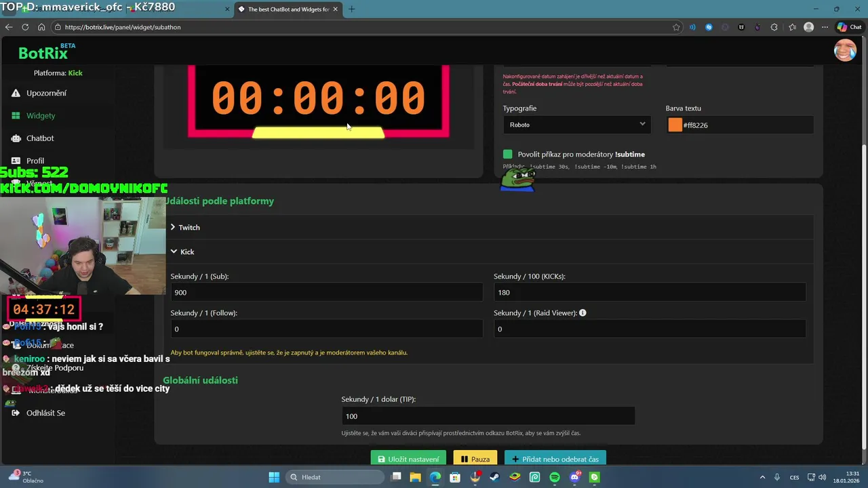The width and height of the screenshot is (868, 488).
Task: Open the browser profile icon
Action: [808, 27]
